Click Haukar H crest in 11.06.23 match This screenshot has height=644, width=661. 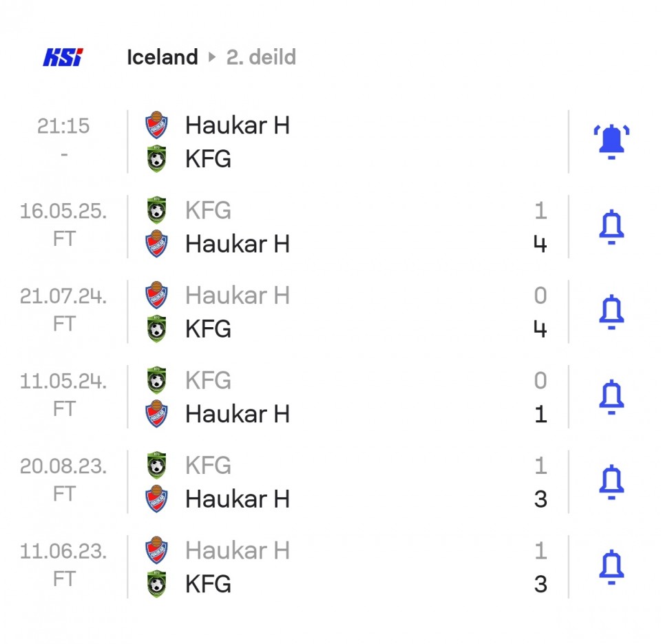click(156, 550)
